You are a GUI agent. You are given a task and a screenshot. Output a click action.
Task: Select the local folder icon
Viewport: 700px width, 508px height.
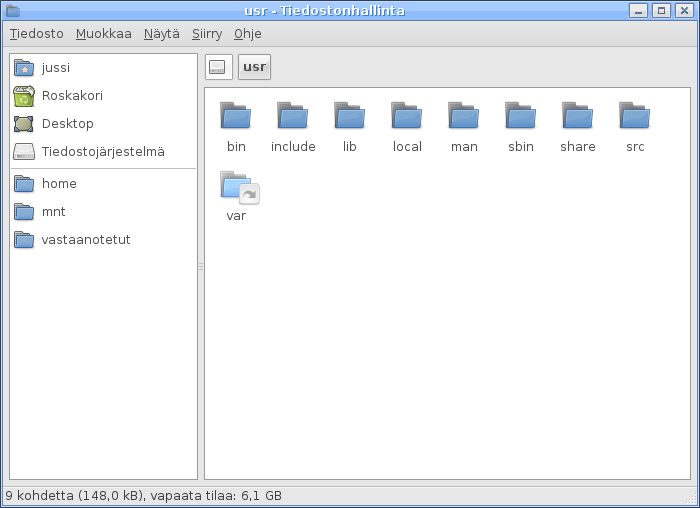(407, 117)
